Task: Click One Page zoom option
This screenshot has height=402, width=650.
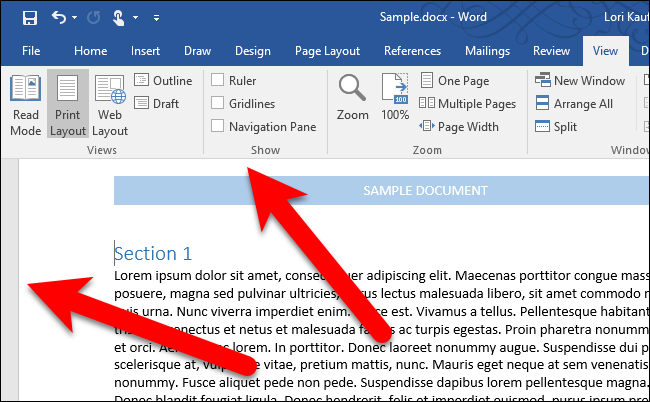Action: [x=455, y=80]
